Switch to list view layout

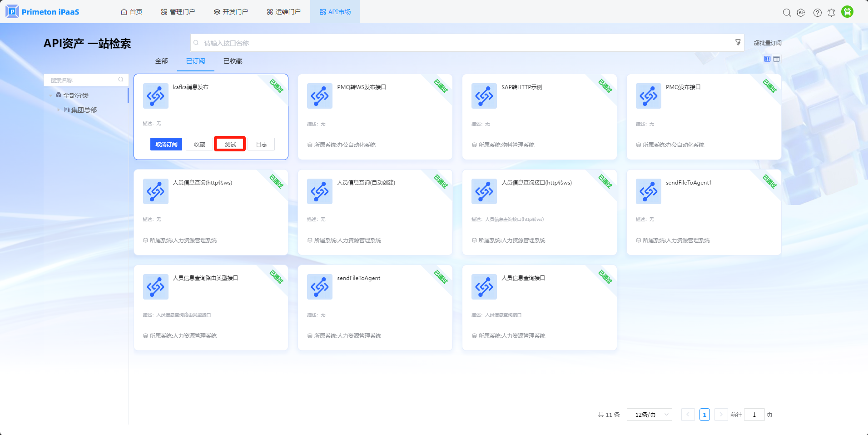click(x=777, y=59)
